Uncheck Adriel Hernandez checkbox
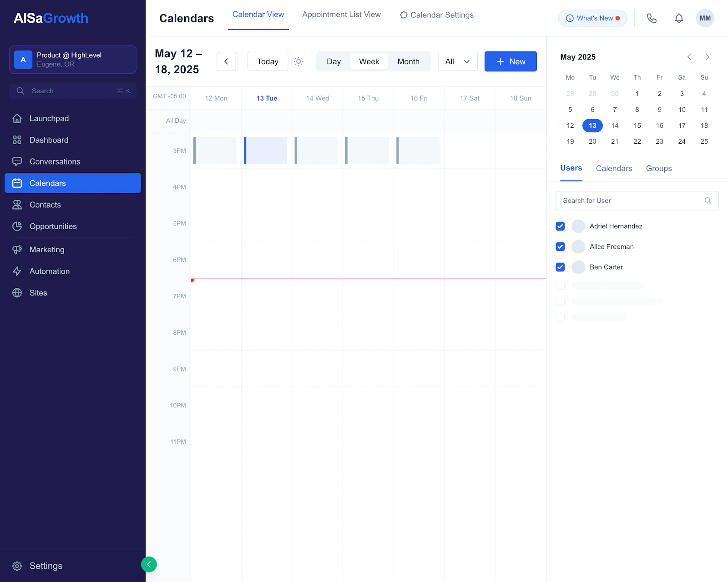Viewport: 728px width, 582px height. coord(560,226)
